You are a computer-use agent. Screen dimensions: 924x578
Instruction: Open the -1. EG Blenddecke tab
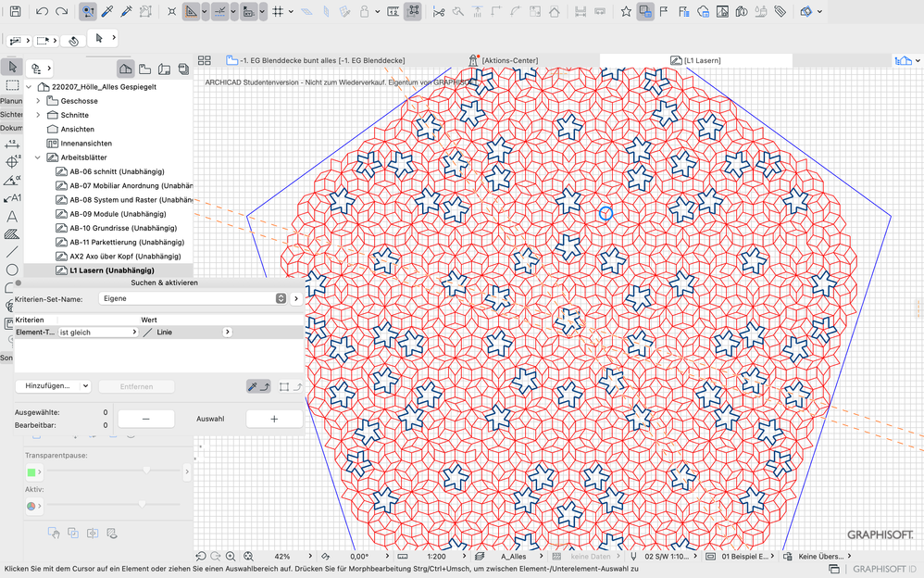(322, 60)
